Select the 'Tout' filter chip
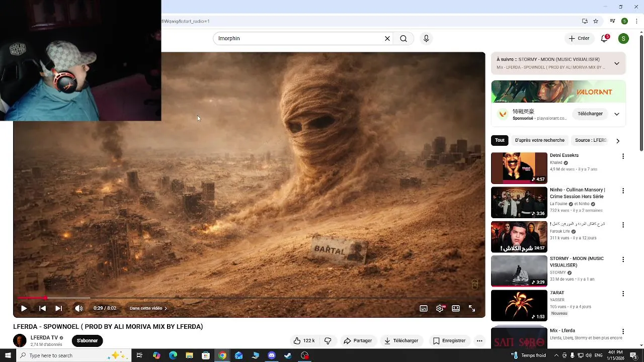644x362 pixels. [x=500, y=140]
